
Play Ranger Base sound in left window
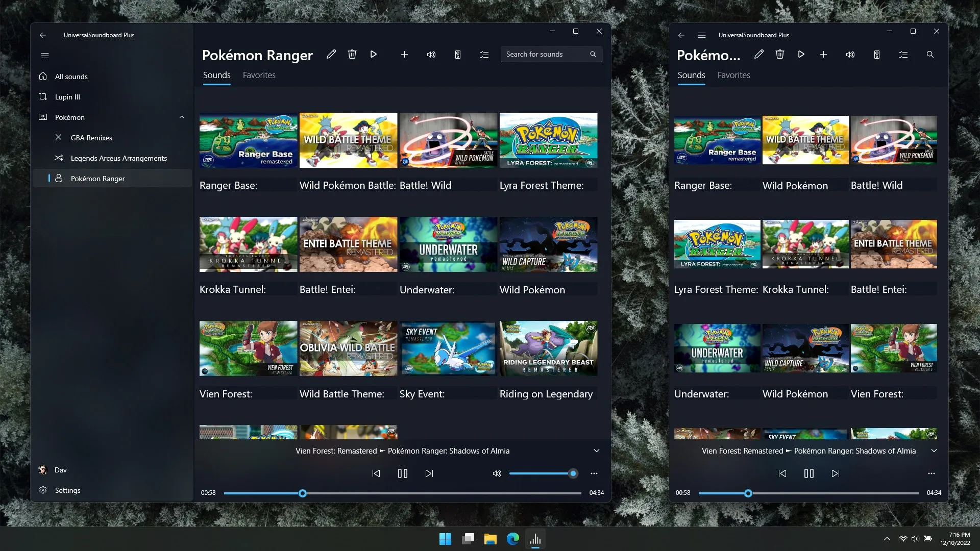[x=249, y=140]
